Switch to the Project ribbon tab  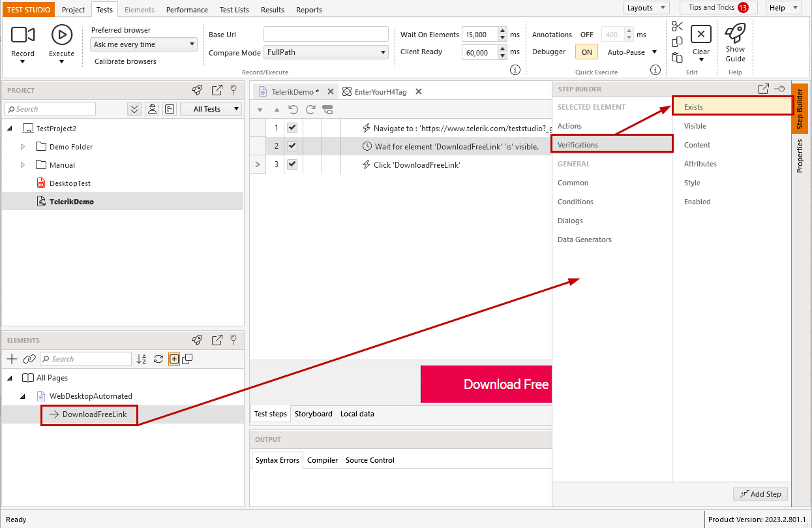[74, 10]
